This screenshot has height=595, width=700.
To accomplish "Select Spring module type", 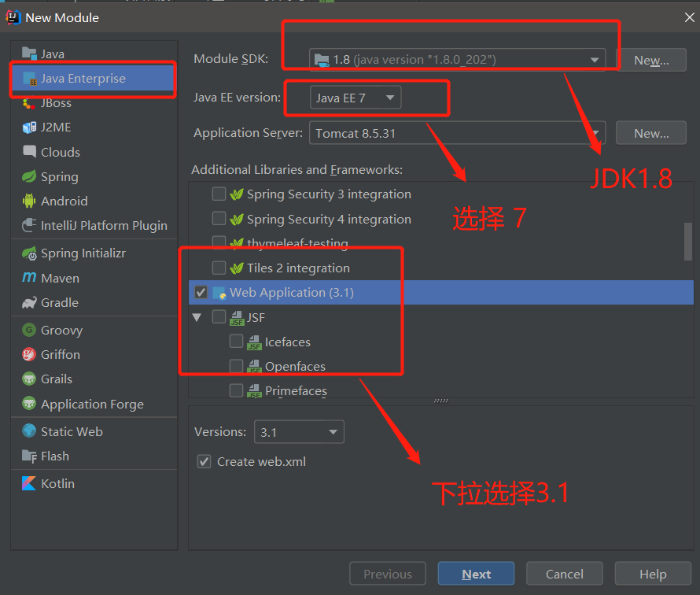I will tap(94, 176).
